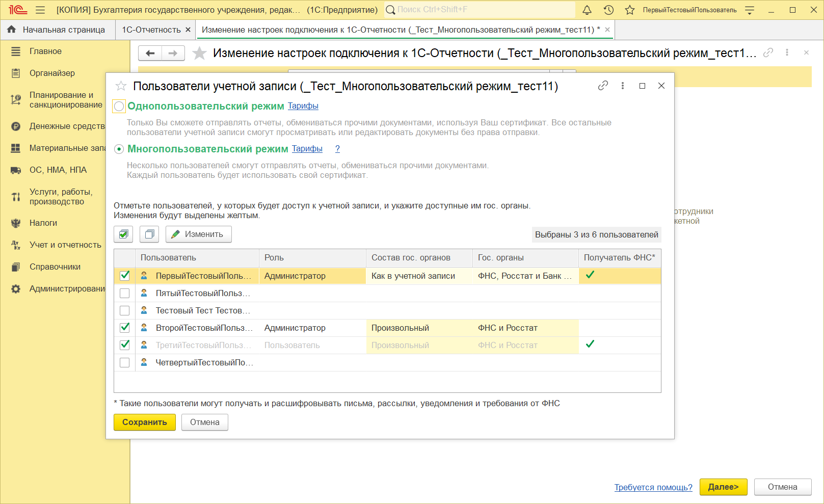This screenshot has height=504, width=824.
Task: Open Главное section in sidebar
Action: pos(45,51)
